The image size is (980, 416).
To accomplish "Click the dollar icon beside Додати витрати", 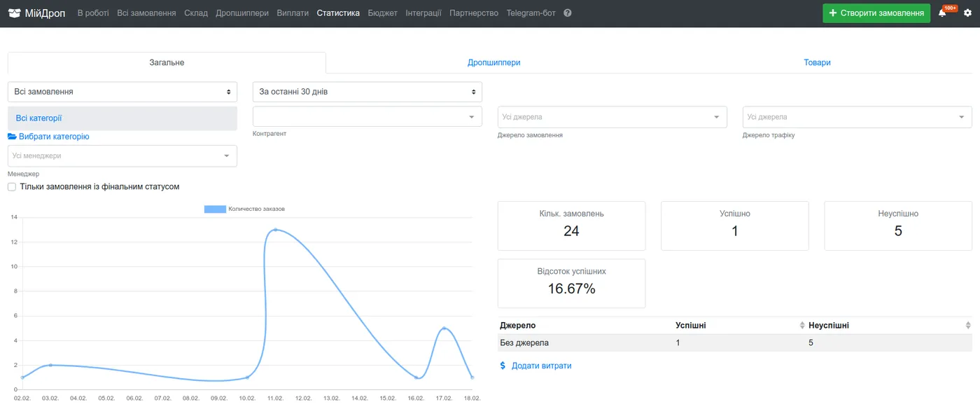I will pos(503,366).
